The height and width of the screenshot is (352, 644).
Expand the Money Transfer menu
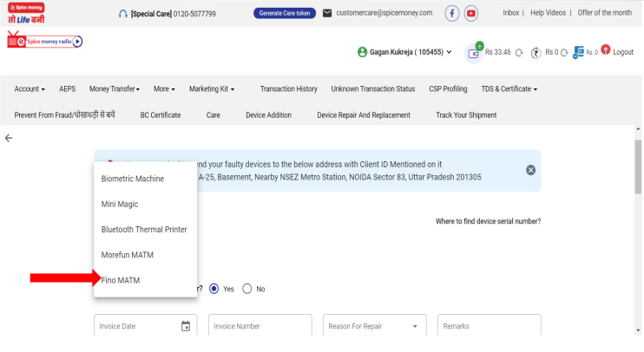(115, 89)
